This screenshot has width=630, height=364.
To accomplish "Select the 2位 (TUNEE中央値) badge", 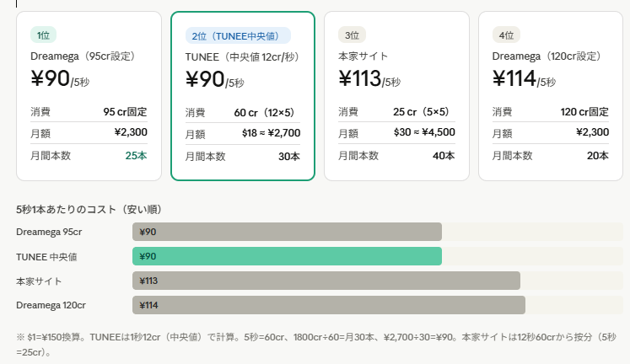I will pyautogui.click(x=238, y=35).
